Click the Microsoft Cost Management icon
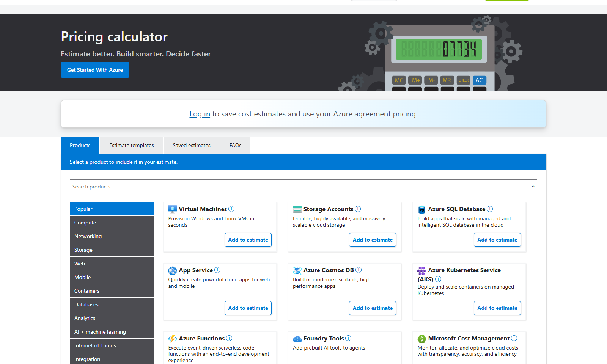This screenshot has width=607, height=364. coord(422,339)
